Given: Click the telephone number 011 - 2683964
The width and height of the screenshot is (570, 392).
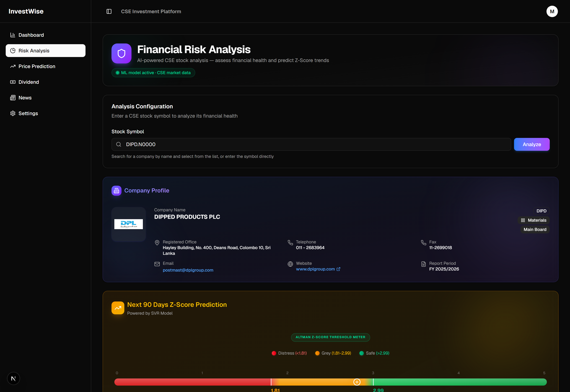Looking at the screenshot, I should 310,247.
